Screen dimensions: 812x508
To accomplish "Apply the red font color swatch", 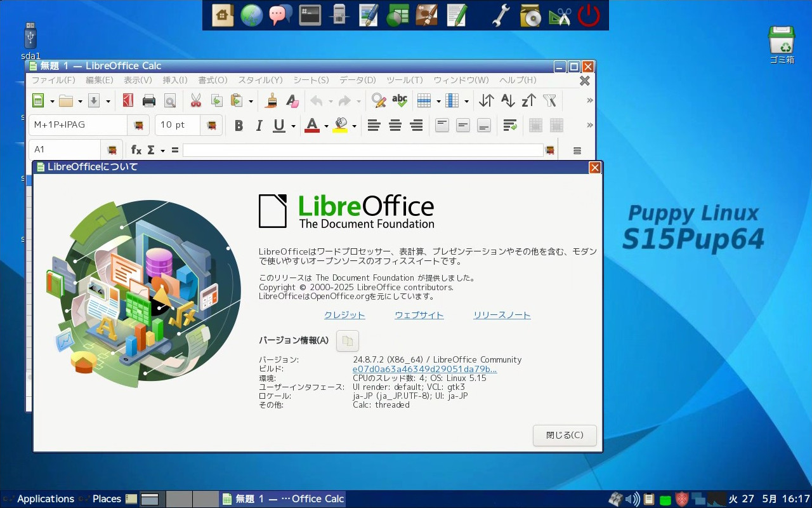I will [311, 126].
